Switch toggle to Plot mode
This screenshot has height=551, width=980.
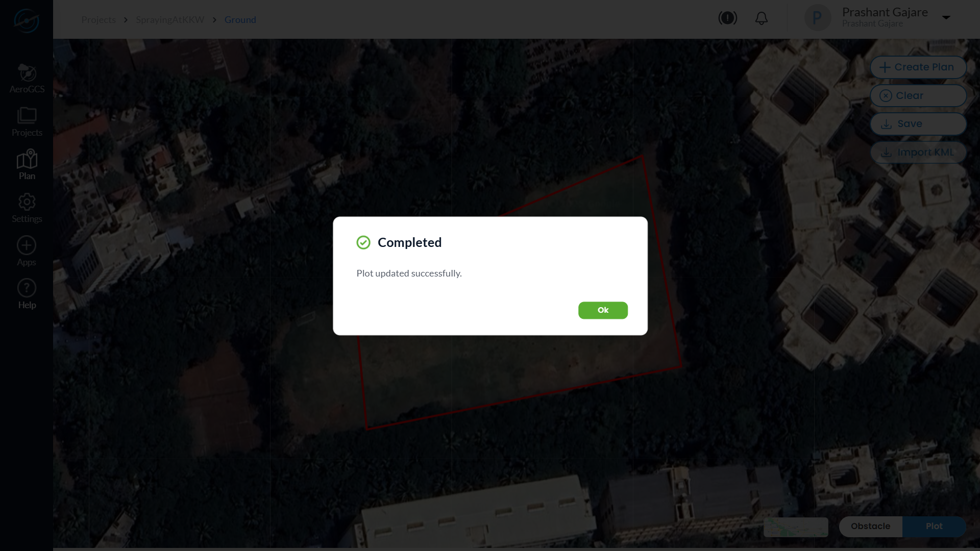(x=934, y=527)
